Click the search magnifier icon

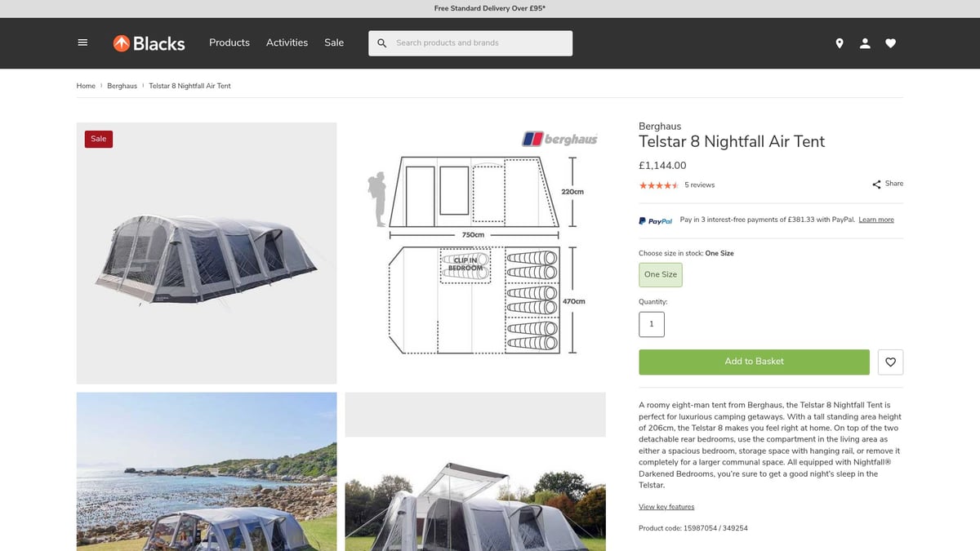tap(381, 42)
